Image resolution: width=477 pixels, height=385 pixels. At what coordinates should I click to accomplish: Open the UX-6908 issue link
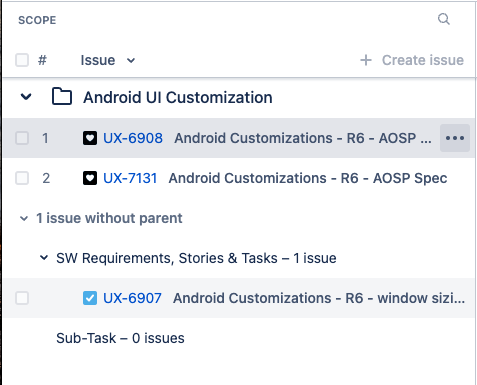click(x=133, y=138)
